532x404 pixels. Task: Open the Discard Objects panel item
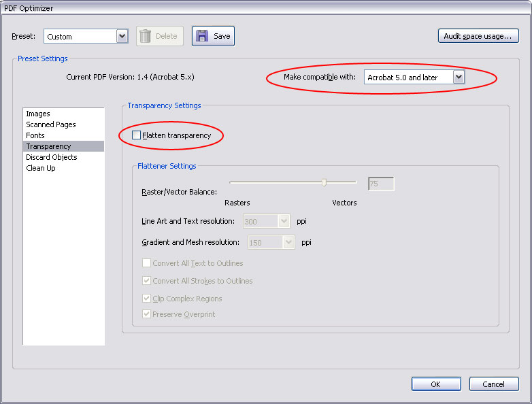(x=63, y=157)
